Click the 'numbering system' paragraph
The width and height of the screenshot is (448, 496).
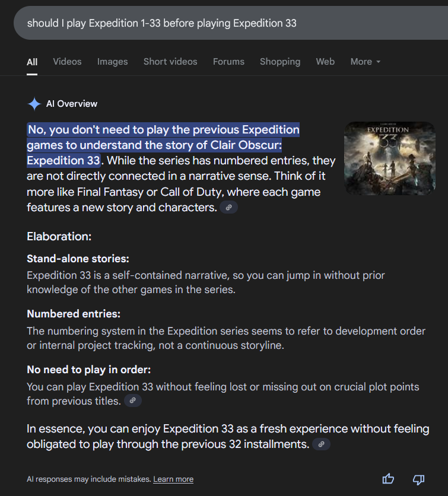226,338
